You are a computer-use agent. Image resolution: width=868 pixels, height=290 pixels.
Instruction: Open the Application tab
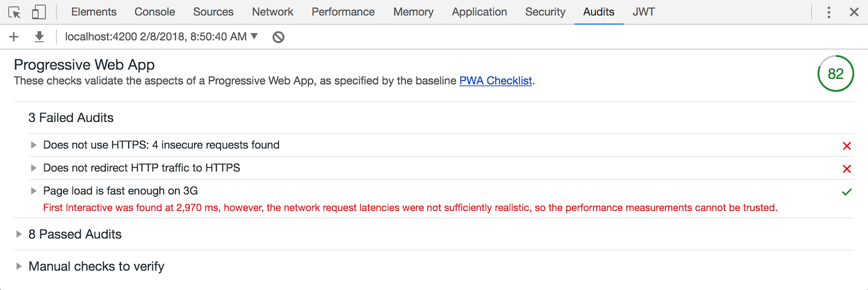click(479, 12)
